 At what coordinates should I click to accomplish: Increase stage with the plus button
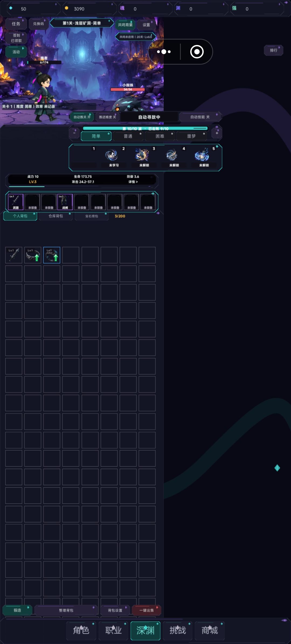click(x=217, y=133)
